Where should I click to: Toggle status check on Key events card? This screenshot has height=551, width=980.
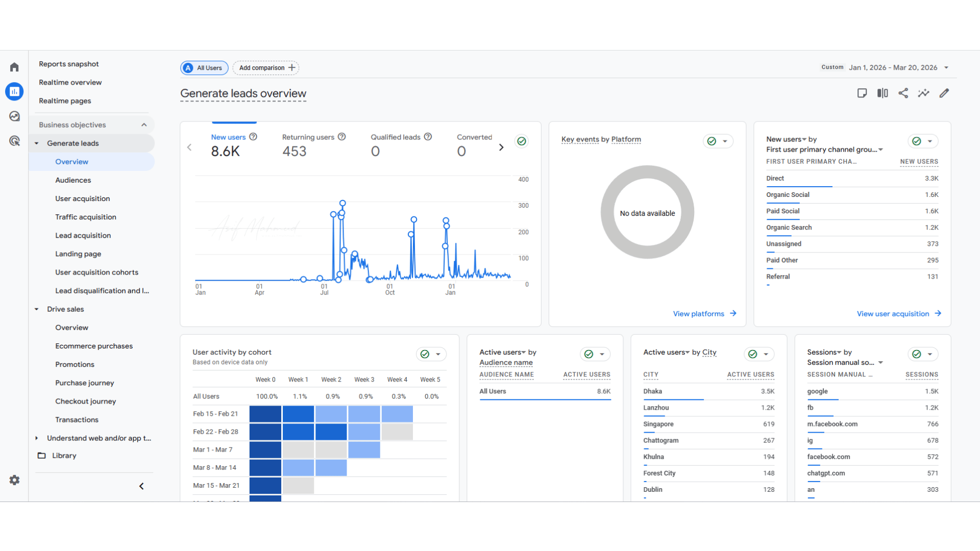click(x=712, y=141)
